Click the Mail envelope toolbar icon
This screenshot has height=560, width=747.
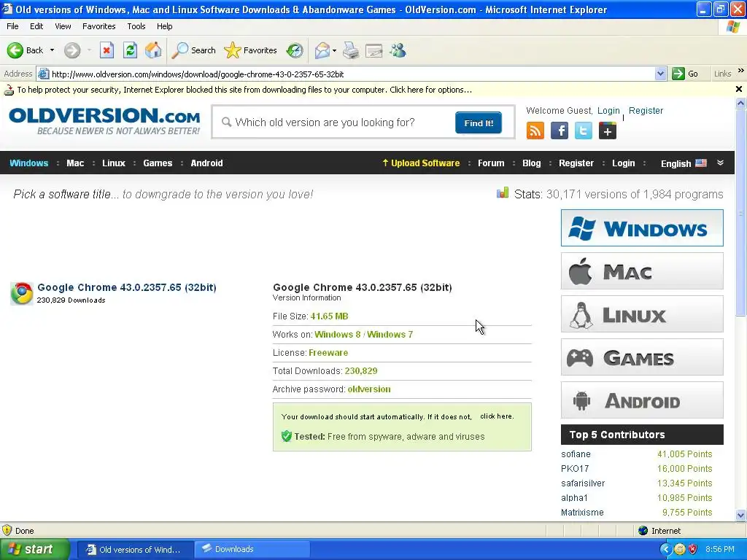(x=322, y=50)
